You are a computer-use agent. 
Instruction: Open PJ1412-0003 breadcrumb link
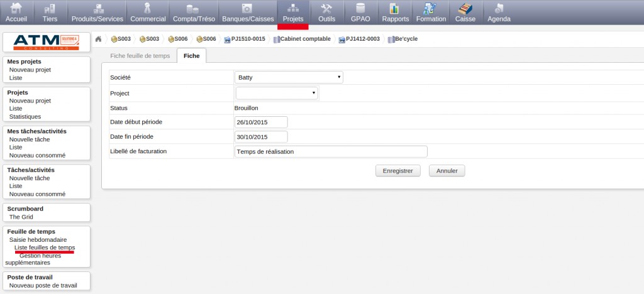359,39
